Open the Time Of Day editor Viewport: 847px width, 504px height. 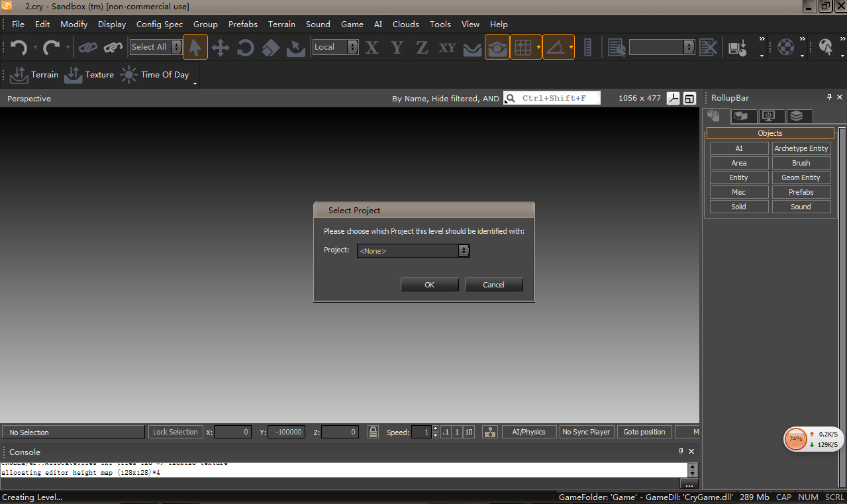pyautogui.click(x=156, y=75)
